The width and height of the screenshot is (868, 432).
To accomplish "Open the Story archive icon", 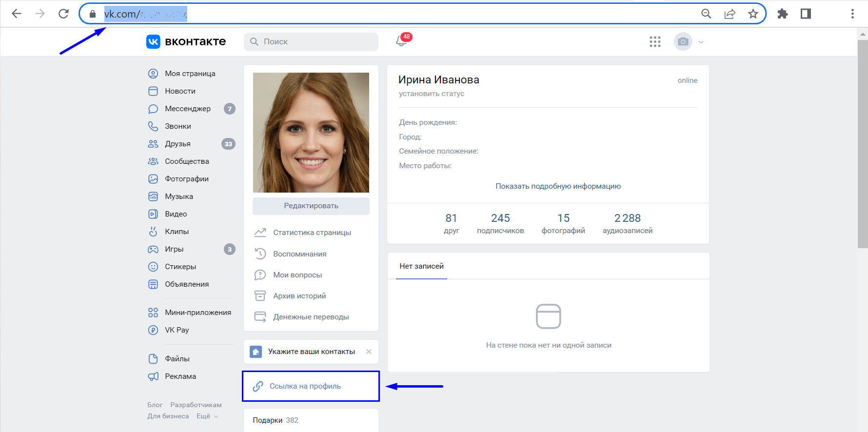I will (260, 296).
